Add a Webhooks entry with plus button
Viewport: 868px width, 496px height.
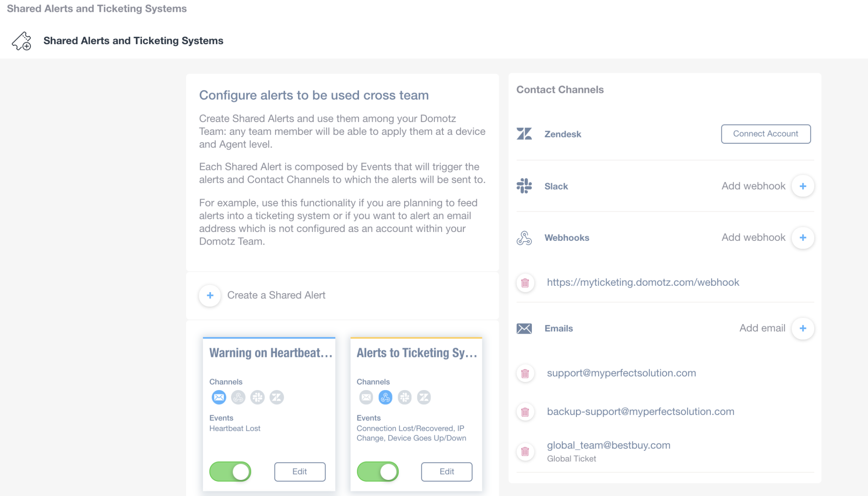click(803, 237)
